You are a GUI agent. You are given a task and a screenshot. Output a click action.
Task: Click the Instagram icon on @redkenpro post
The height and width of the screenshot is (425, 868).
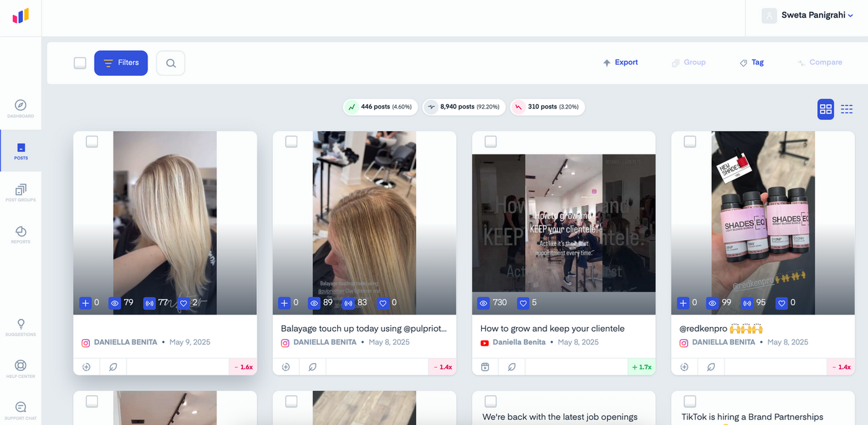point(684,342)
